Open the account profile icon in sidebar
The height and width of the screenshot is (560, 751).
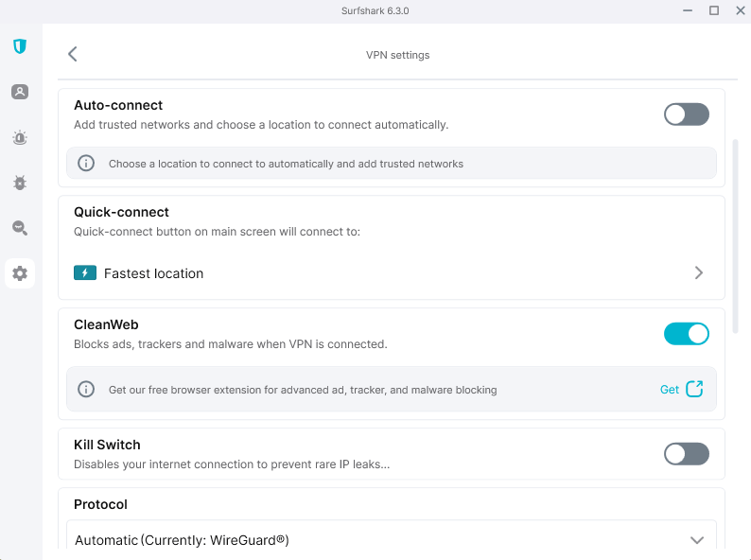point(20,92)
